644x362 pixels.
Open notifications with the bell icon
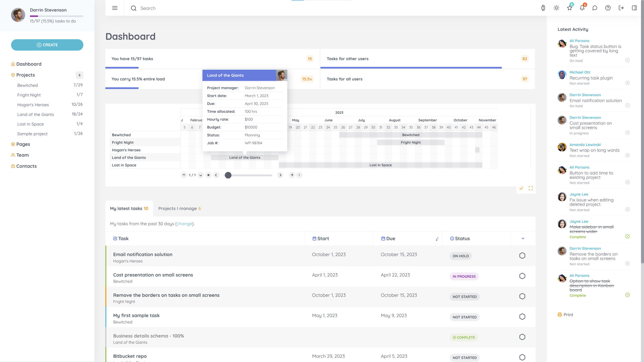click(582, 8)
